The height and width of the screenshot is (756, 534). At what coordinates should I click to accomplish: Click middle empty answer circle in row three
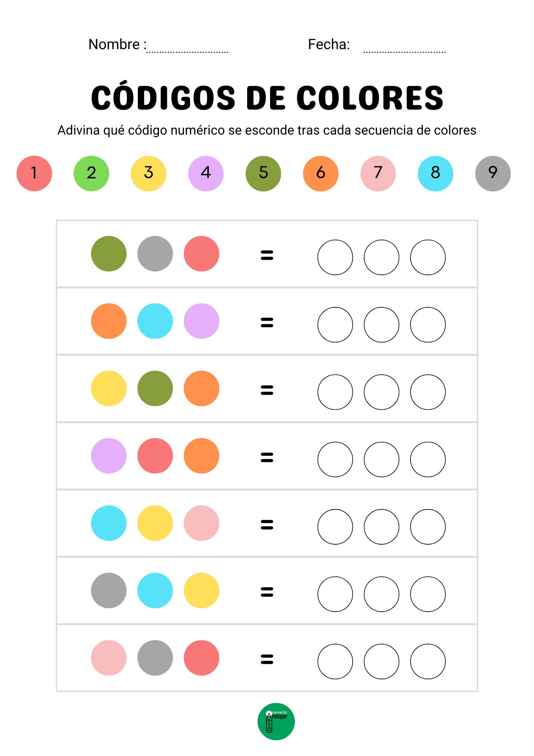[381, 392]
